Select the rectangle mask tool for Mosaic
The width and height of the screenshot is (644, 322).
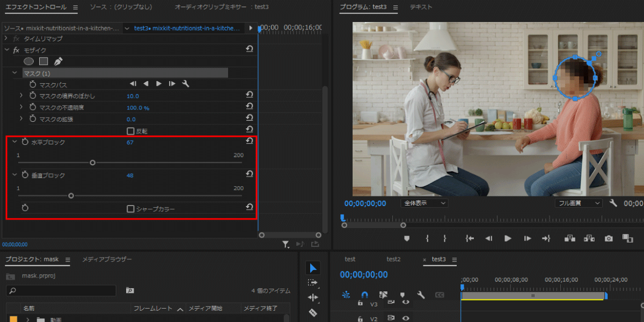coord(44,61)
